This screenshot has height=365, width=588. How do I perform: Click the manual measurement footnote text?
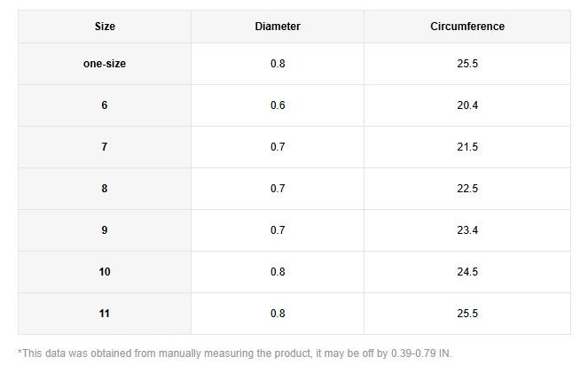[x=235, y=353]
